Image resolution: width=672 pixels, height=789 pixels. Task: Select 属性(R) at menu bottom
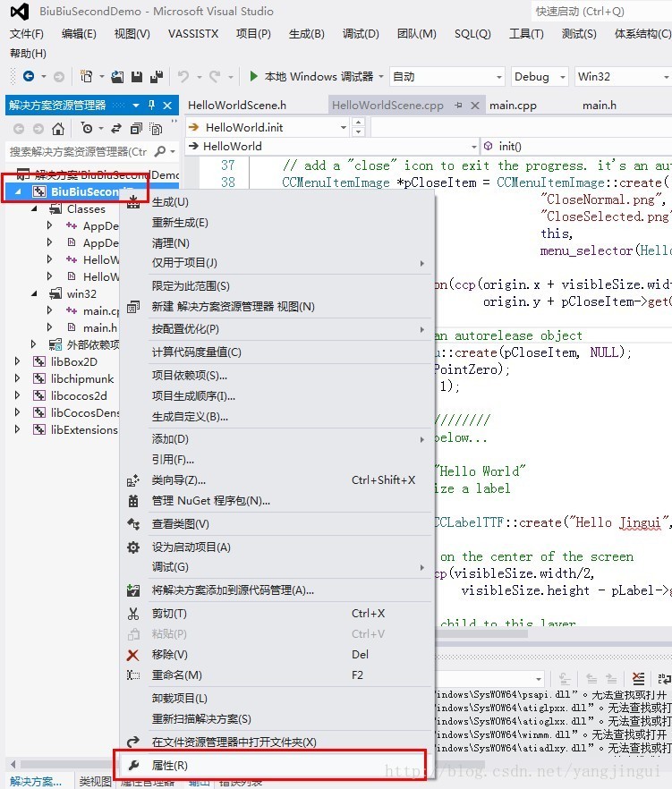(276, 766)
